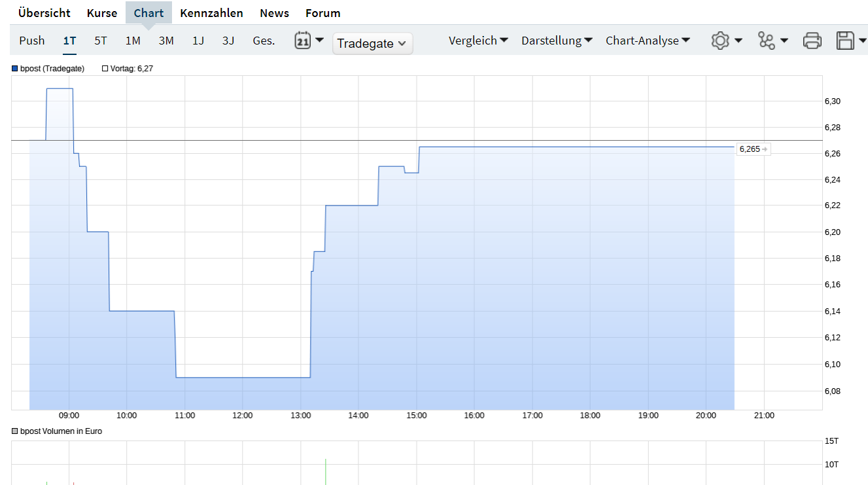Open the Chart-Analyse dropdown
Screen dimensions: 868x485
pos(648,41)
